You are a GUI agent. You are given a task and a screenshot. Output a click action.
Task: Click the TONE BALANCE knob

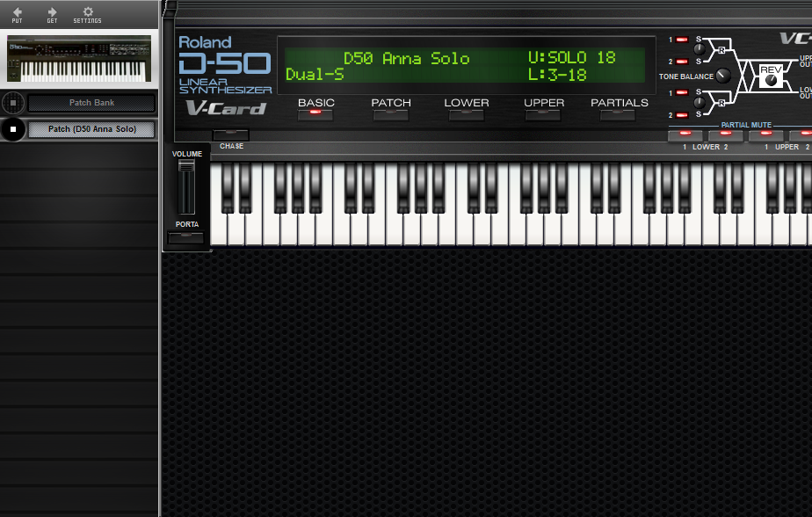click(x=723, y=76)
